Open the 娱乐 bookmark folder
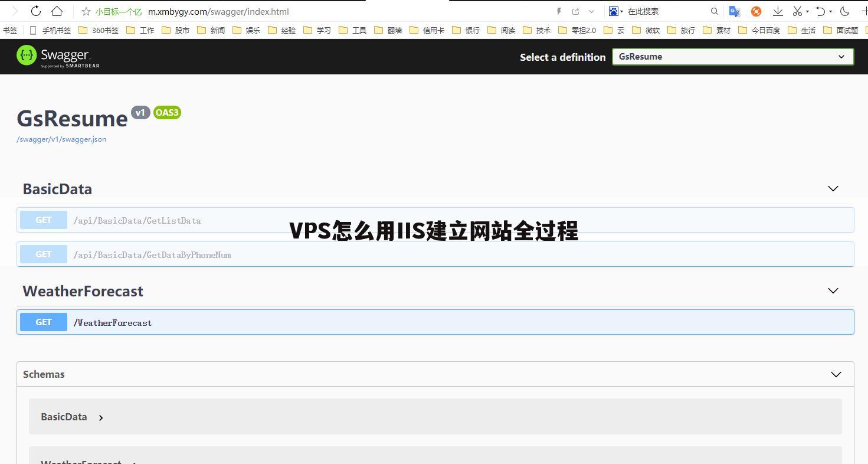868x464 pixels. click(247, 30)
